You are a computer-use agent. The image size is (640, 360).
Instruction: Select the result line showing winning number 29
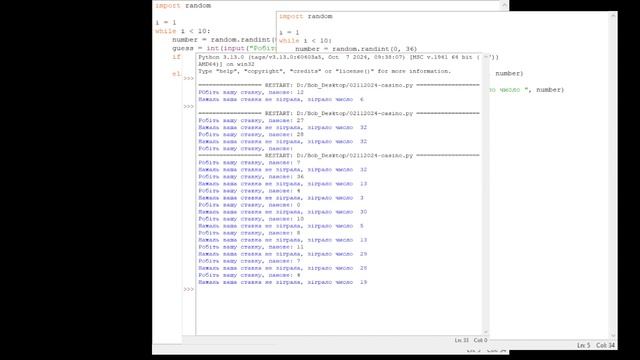pos(282,254)
